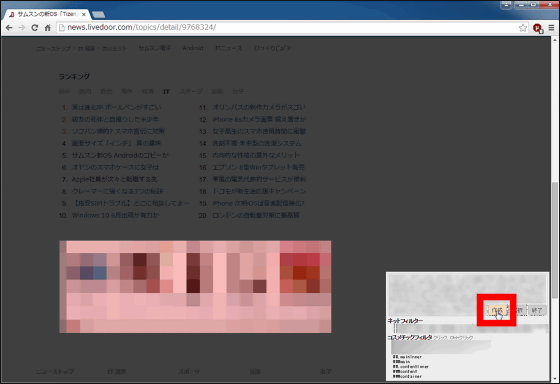Click the pixelated banner image below the ranking
560x384 pixels.
[195, 287]
